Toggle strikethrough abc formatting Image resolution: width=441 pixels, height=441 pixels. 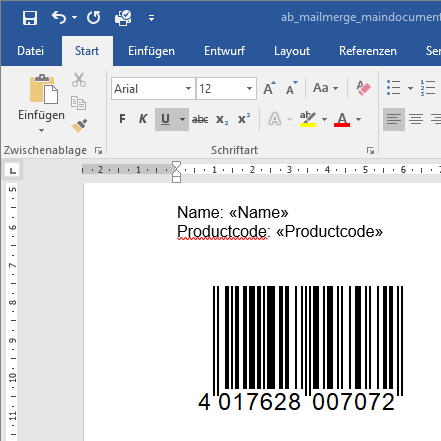click(200, 119)
